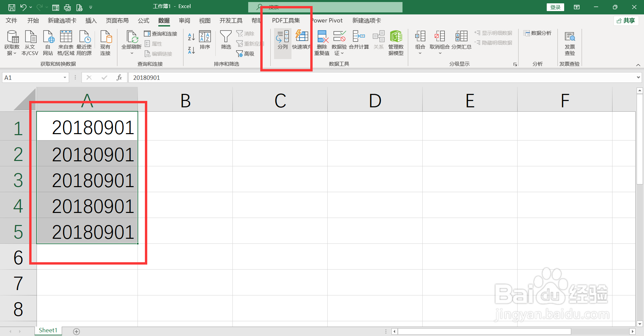This screenshot has width=644, height=336.
Task: Expand the Name Box dropdown arrow
Action: [65, 77]
